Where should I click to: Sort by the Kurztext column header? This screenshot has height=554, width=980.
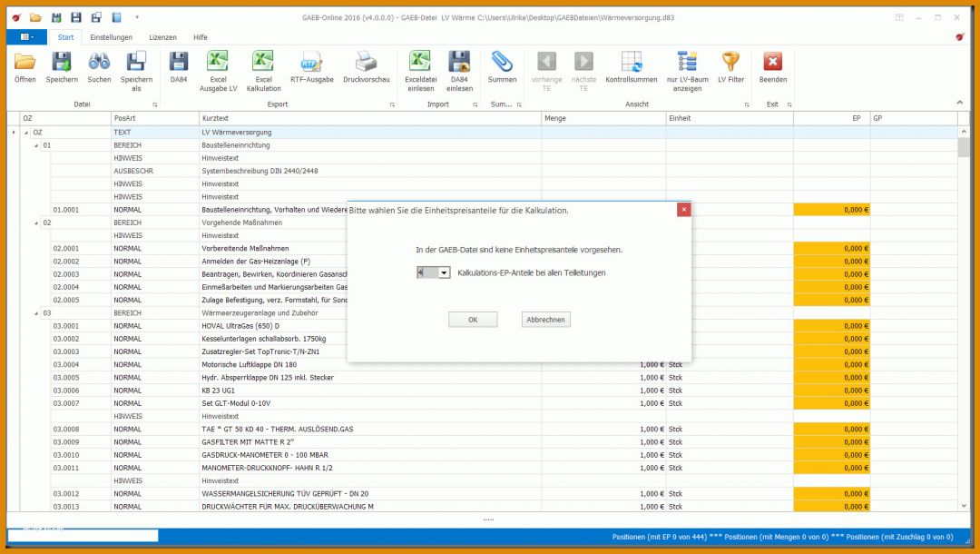tap(370, 118)
